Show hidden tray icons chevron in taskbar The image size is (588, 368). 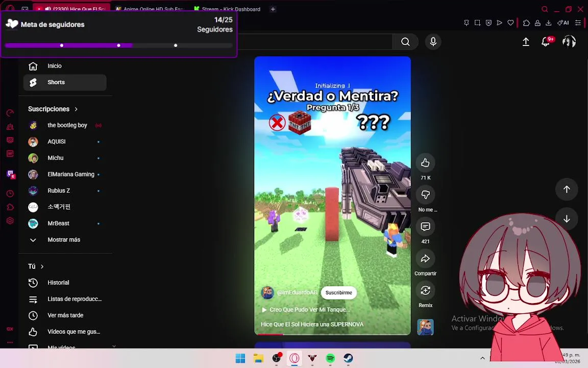[482, 358]
